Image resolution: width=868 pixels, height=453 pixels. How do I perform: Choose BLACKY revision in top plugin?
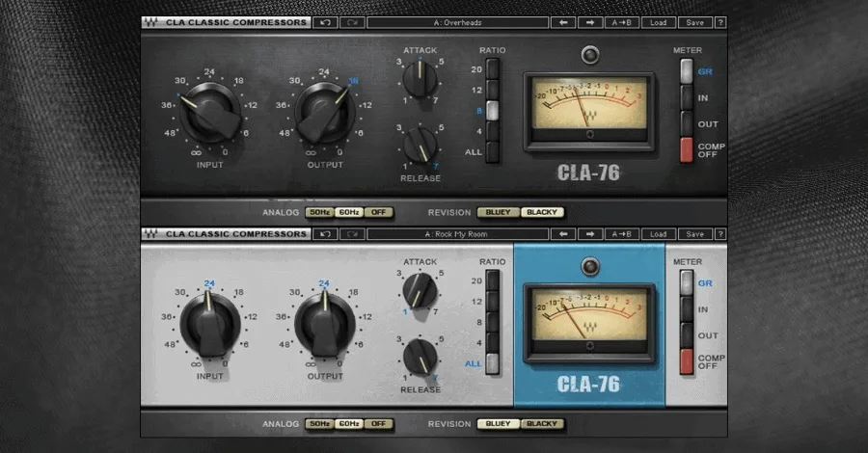pyautogui.click(x=542, y=212)
